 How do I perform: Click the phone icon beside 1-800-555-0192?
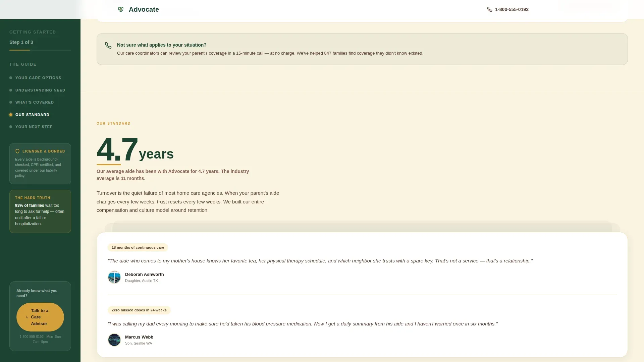click(x=490, y=9)
